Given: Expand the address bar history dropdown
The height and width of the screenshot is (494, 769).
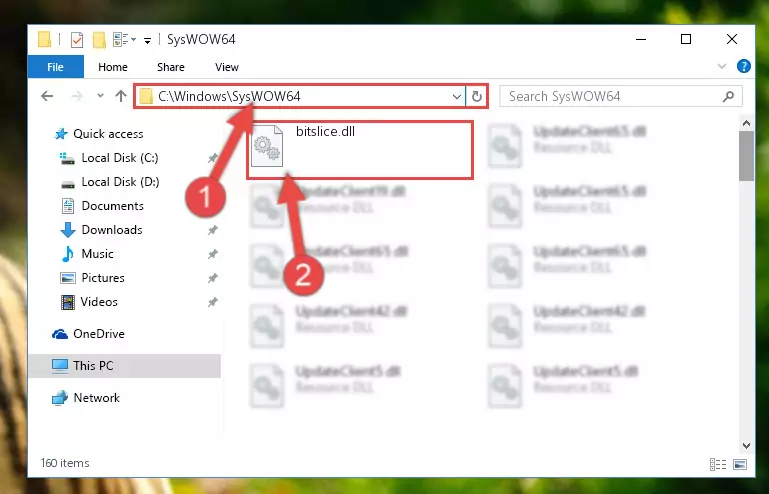Looking at the screenshot, I should (x=457, y=96).
